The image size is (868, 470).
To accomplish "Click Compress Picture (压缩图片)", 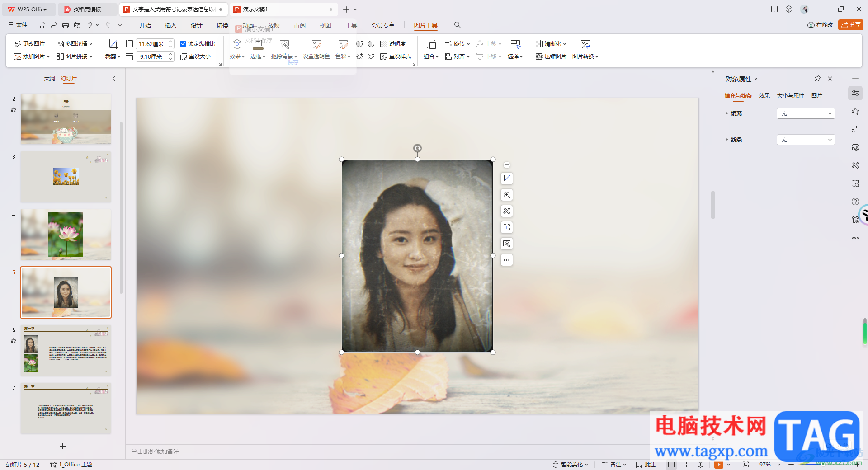I will tap(551, 56).
